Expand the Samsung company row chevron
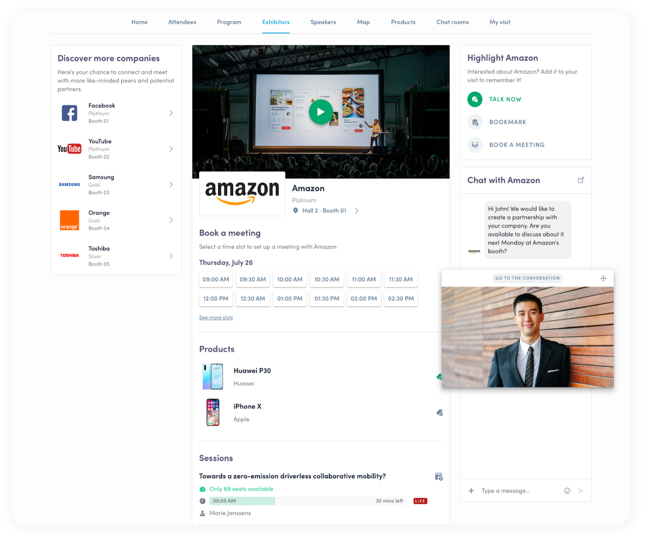The height and width of the screenshot is (539, 645). pos(171,184)
